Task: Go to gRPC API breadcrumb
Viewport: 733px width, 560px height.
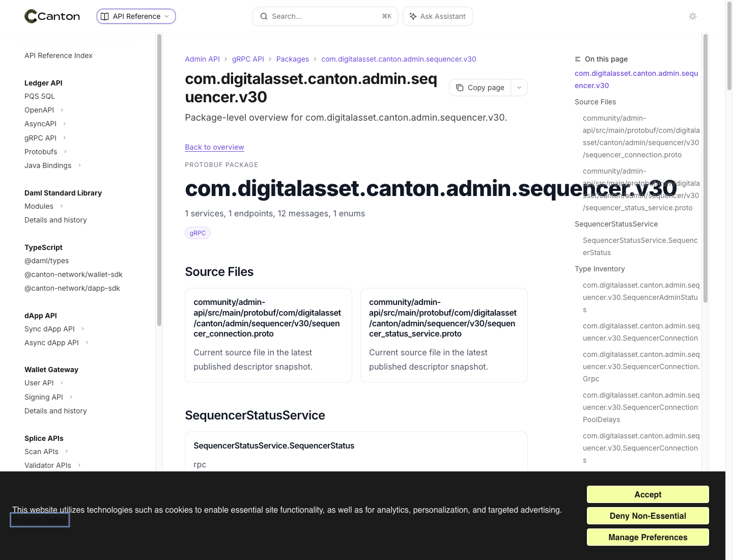Action: click(248, 59)
